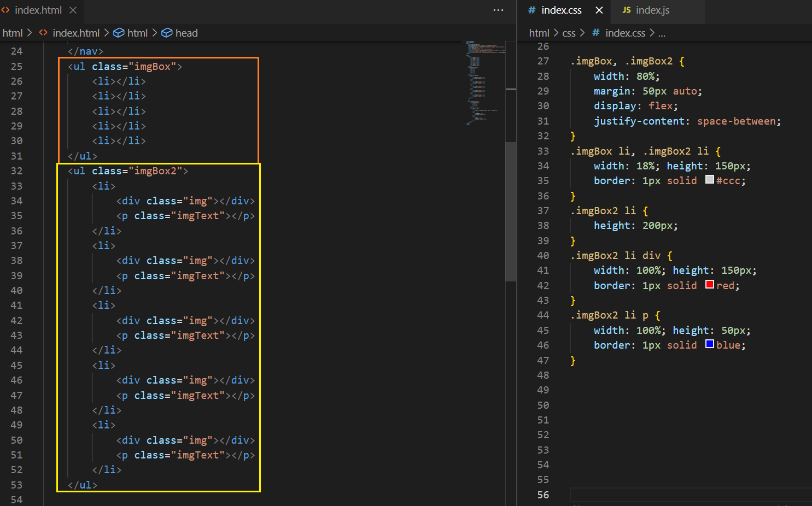The width and height of the screenshot is (812, 506).
Task: Open the red color swatch picker
Action: click(x=710, y=284)
